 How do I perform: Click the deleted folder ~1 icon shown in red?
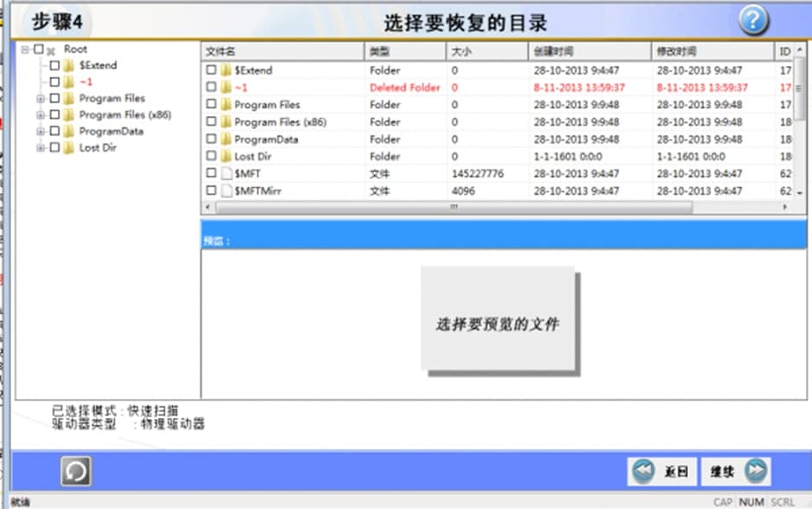tap(226, 87)
